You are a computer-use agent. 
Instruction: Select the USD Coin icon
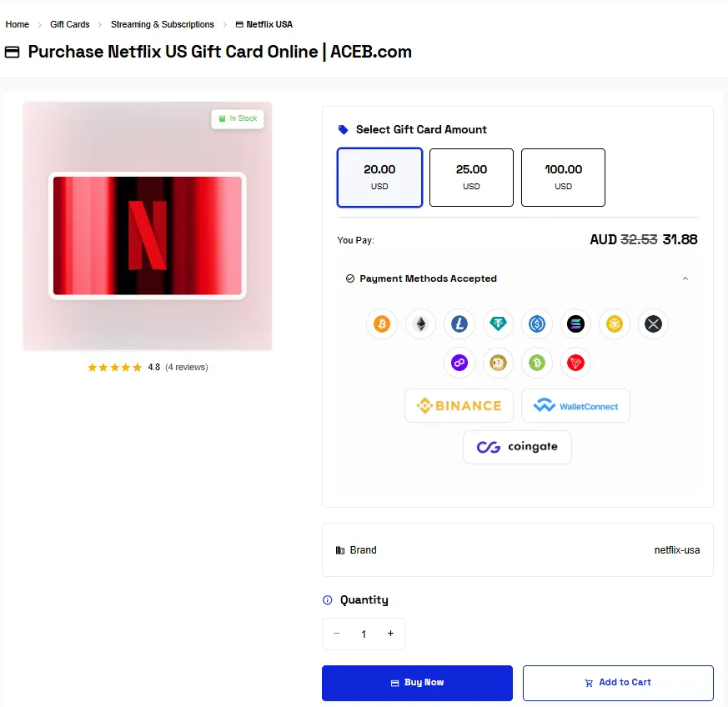(x=536, y=324)
